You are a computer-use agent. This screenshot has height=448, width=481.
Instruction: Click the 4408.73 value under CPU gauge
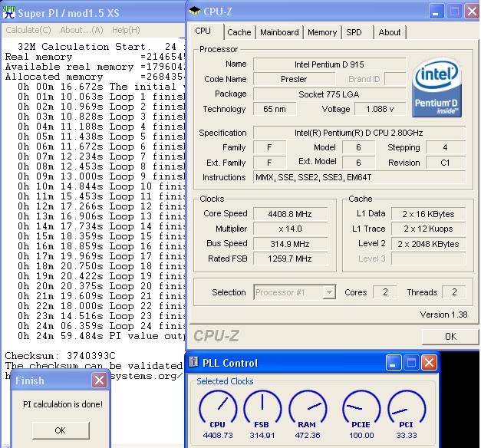[x=218, y=435]
